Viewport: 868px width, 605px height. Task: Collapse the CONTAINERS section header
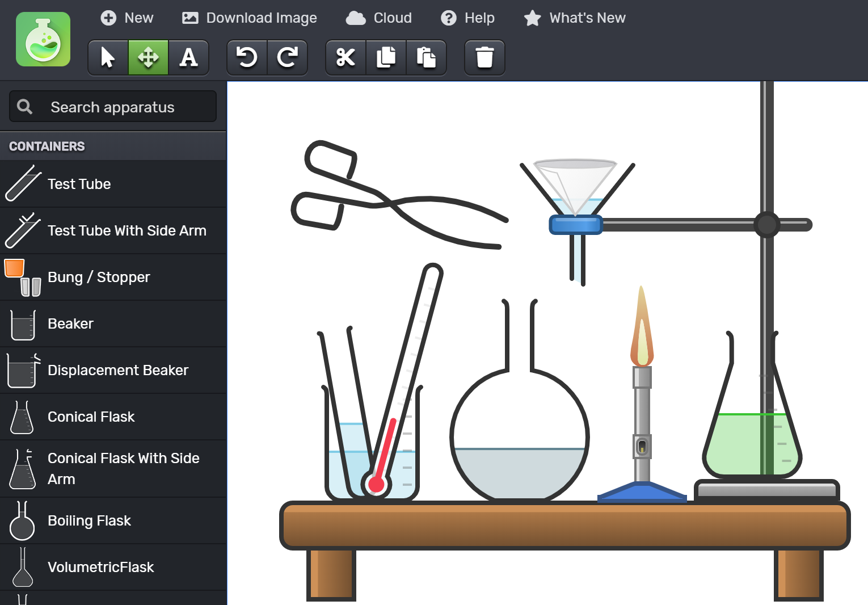[113, 146]
